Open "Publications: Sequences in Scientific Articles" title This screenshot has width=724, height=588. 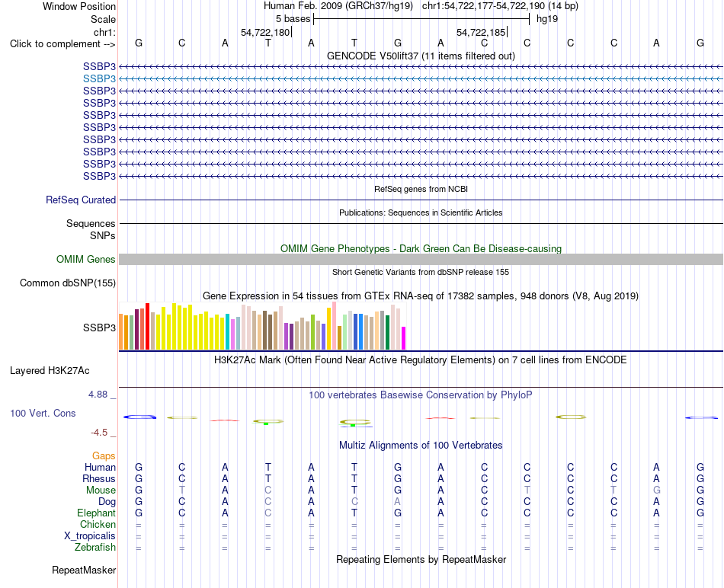421,213
